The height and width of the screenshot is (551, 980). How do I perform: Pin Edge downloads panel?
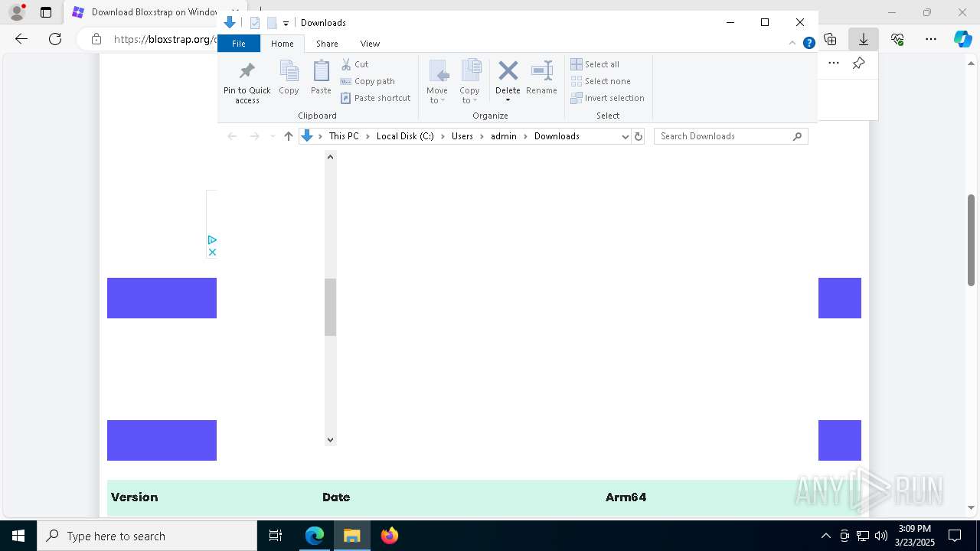click(858, 64)
